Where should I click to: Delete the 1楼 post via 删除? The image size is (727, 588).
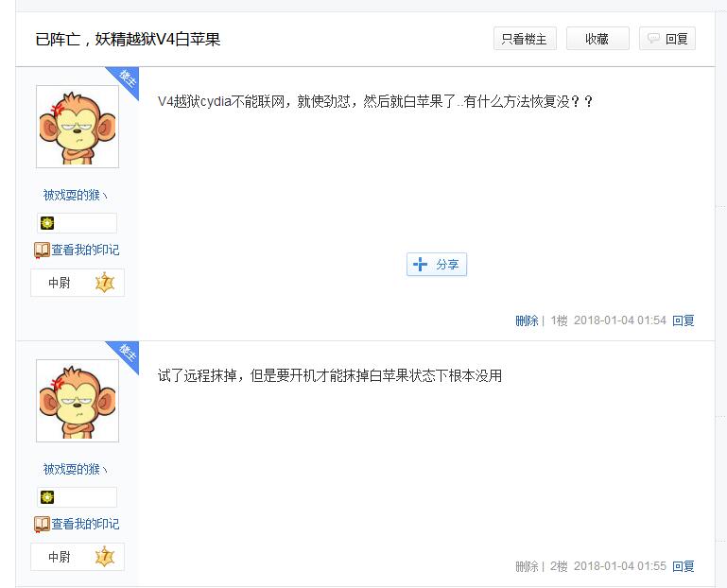coord(527,320)
